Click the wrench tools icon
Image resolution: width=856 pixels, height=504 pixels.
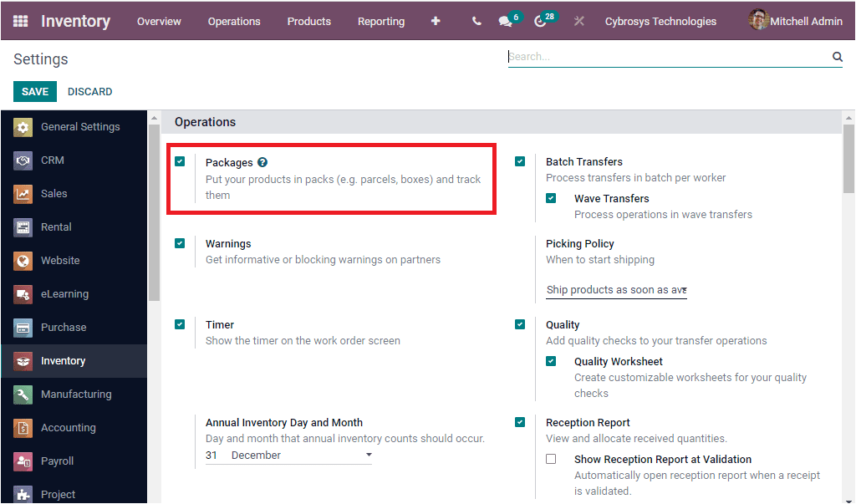pyautogui.click(x=578, y=21)
